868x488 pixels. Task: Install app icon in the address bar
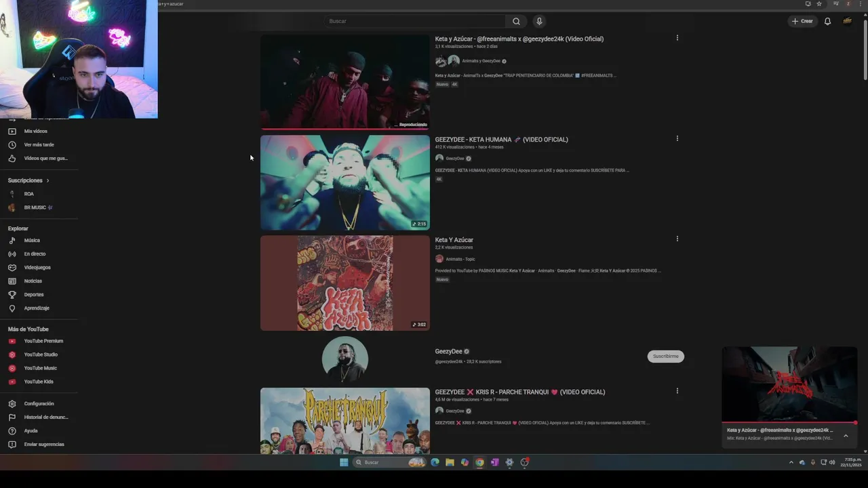[x=808, y=3]
